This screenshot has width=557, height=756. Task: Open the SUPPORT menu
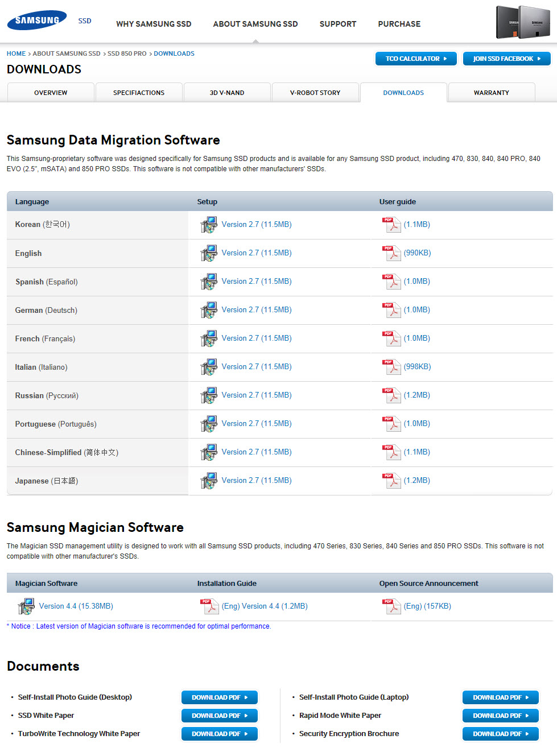tap(338, 24)
